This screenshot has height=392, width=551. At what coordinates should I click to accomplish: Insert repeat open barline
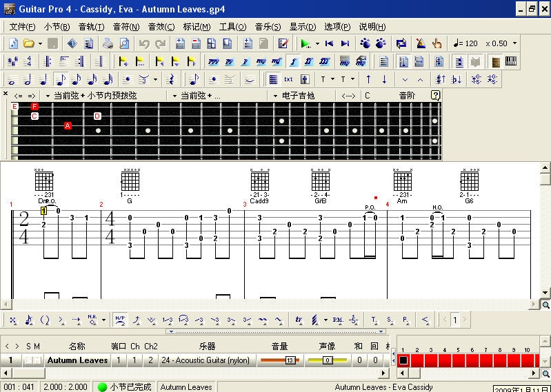click(x=48, y=62)
